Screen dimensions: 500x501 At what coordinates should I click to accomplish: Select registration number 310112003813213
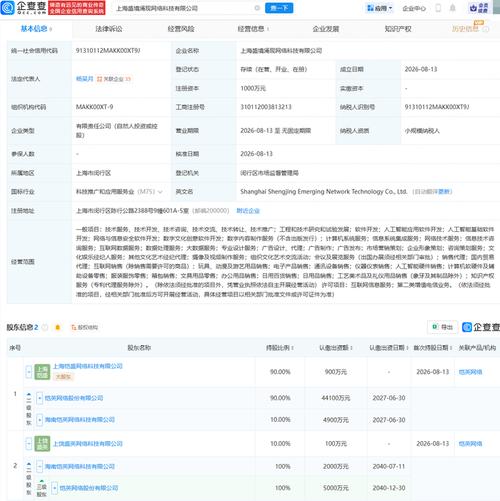point(266,107)
